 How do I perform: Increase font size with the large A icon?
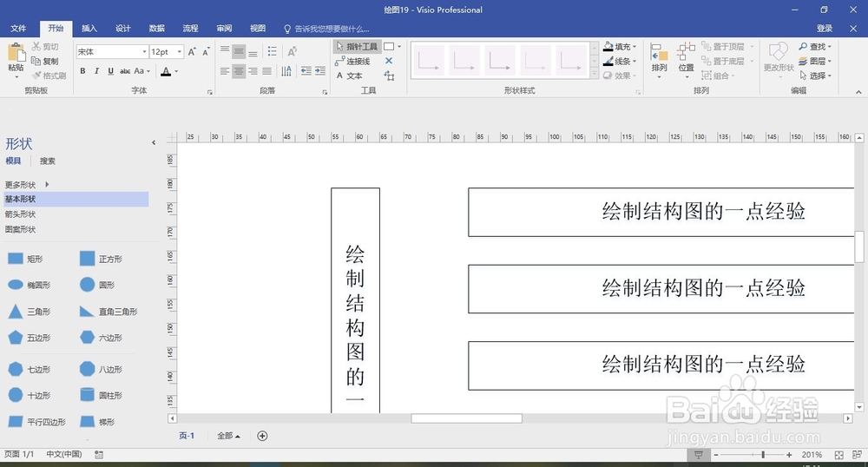tap(192, 51)
